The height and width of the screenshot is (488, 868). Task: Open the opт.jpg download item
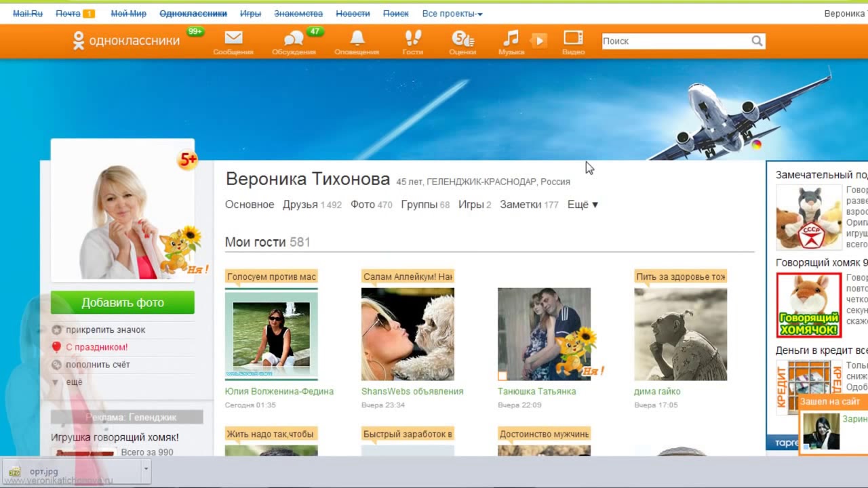[71, 471]
